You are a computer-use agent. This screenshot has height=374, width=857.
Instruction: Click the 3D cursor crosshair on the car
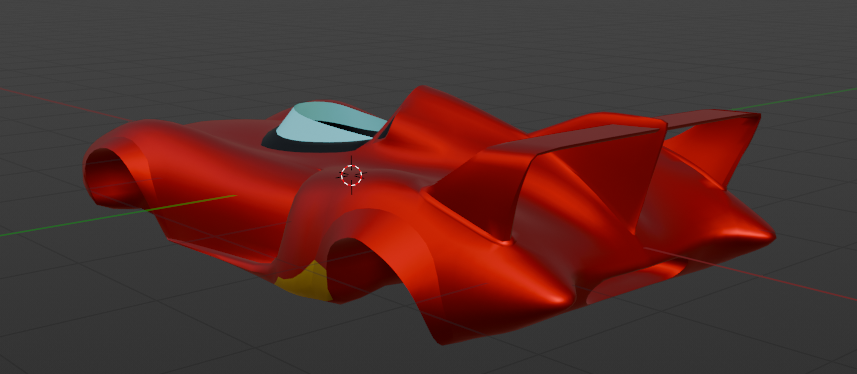[x=351, y=175]
